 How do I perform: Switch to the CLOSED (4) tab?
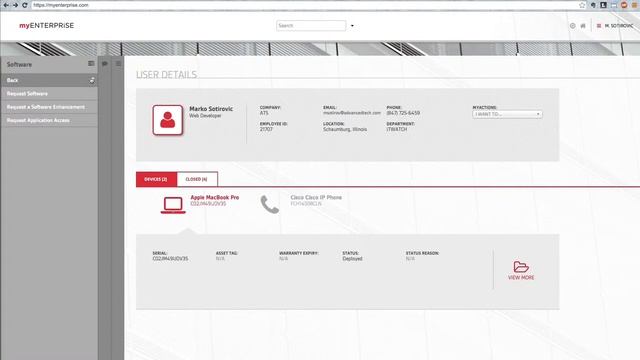pos(197,179)
